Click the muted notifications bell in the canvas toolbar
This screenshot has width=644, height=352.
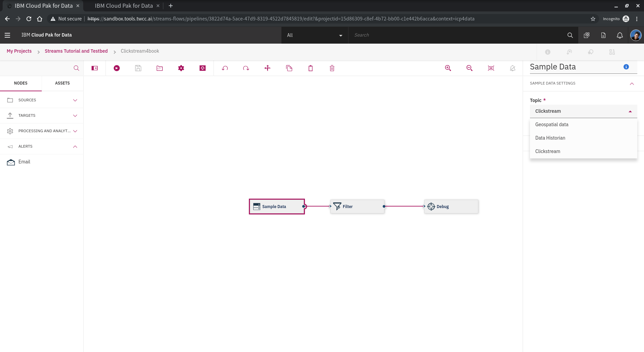(x=513, y=68)
